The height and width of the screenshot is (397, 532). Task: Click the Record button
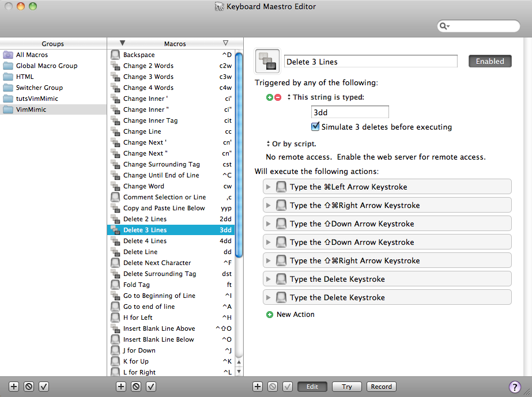(x=382, y=387)
